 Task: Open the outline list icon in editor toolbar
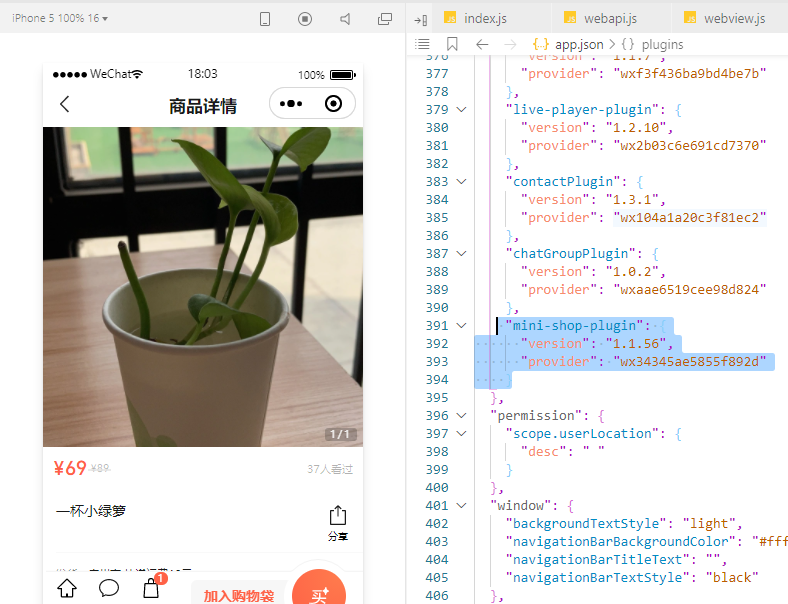click(x=422, y=44)
